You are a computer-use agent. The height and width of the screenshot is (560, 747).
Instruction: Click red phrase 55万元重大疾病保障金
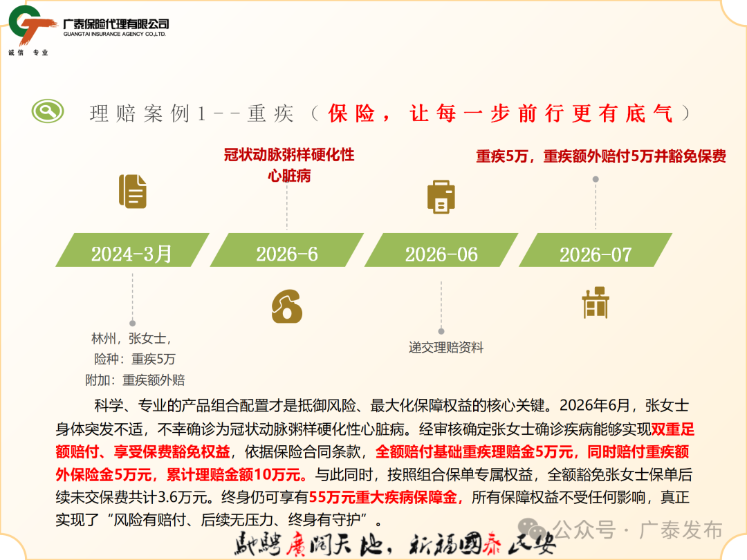pos(384,498)
